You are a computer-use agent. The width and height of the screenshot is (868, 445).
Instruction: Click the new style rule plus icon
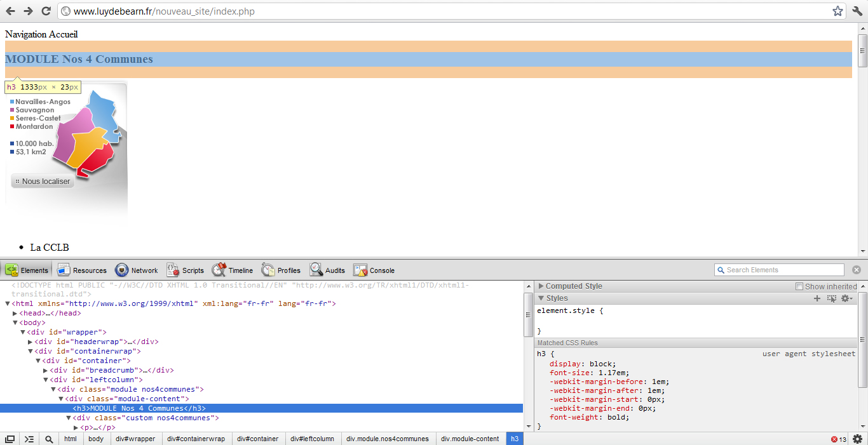pyautogui.click(x=817, y=298)
